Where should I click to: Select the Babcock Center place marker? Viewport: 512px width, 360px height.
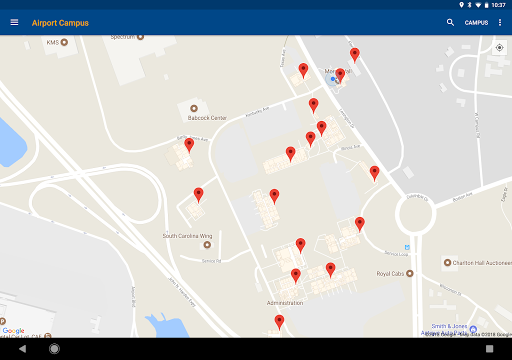(x=194, y=108)
